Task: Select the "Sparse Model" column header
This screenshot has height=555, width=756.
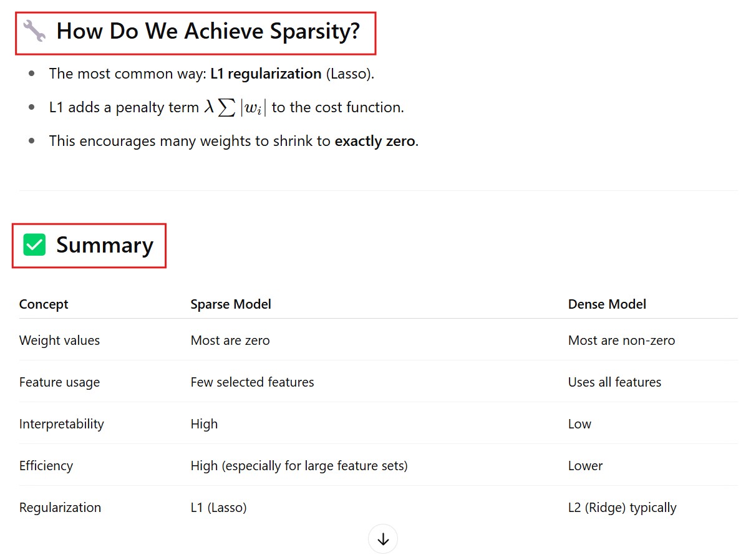Action: (x=231, y=304)
